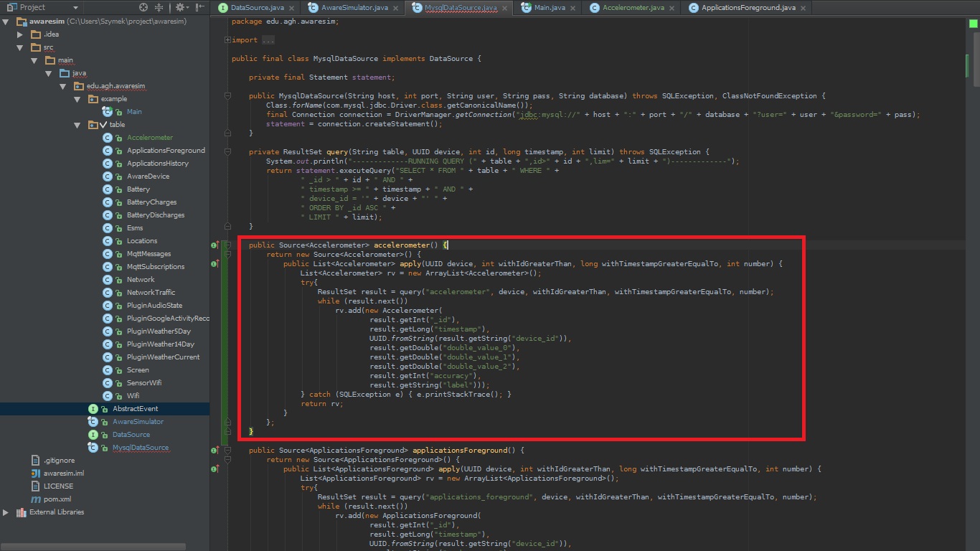Viewport: 980px width, 551px height.
Task: Open the Project panel settings gear
Action: click(x=179, y=7)
